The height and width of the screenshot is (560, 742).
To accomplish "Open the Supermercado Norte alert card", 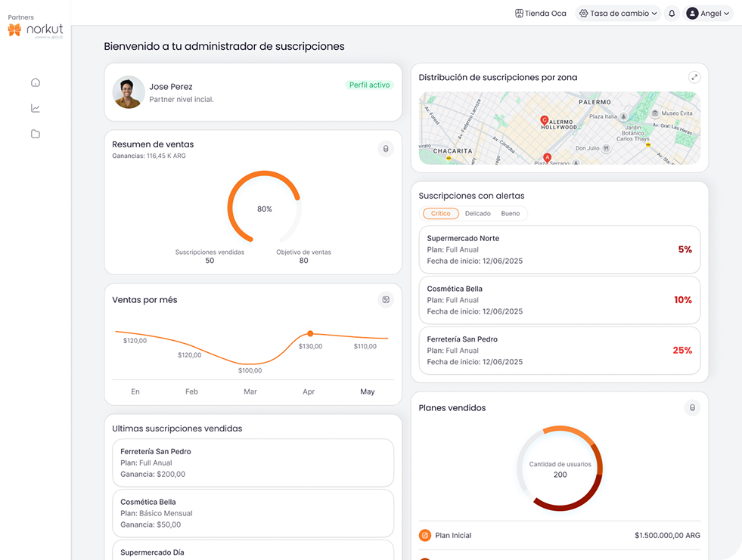I will click(559, 249).
